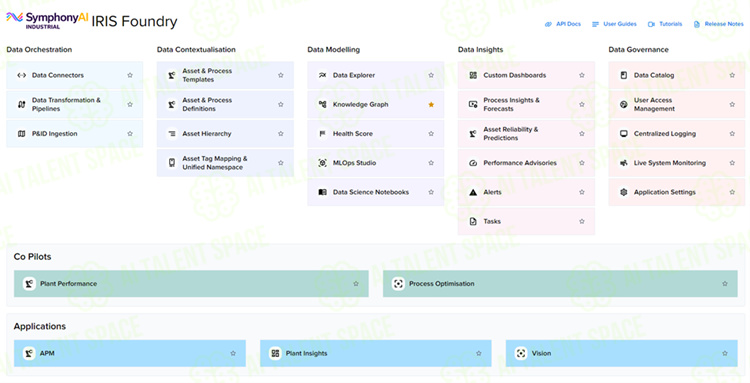Image resolution: width=750 pixels, height=383 pixels.
Task: Click the MLOps Studio icon
Action: pyautogui.click(x=323, y=163)
